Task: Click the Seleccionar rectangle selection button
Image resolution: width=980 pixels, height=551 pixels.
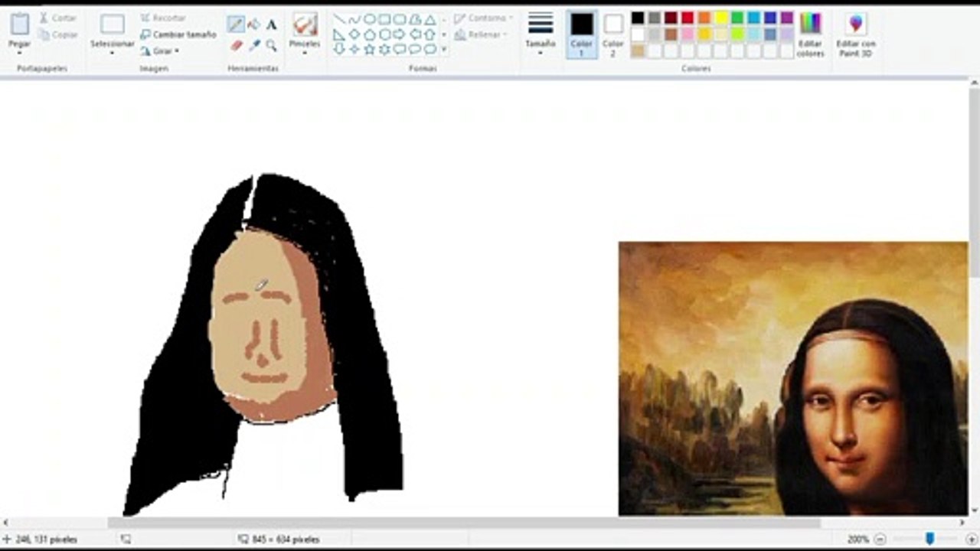Action: click(x=113, y=25)
